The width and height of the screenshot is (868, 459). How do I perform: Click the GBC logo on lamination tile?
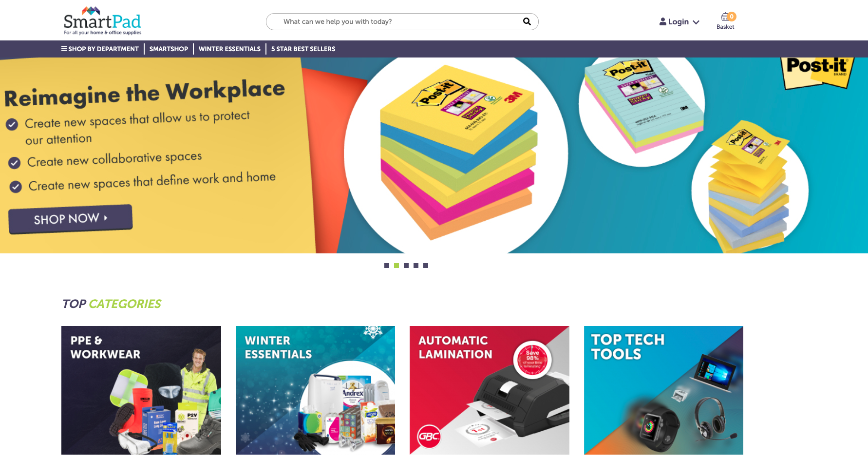coord(429,436)
